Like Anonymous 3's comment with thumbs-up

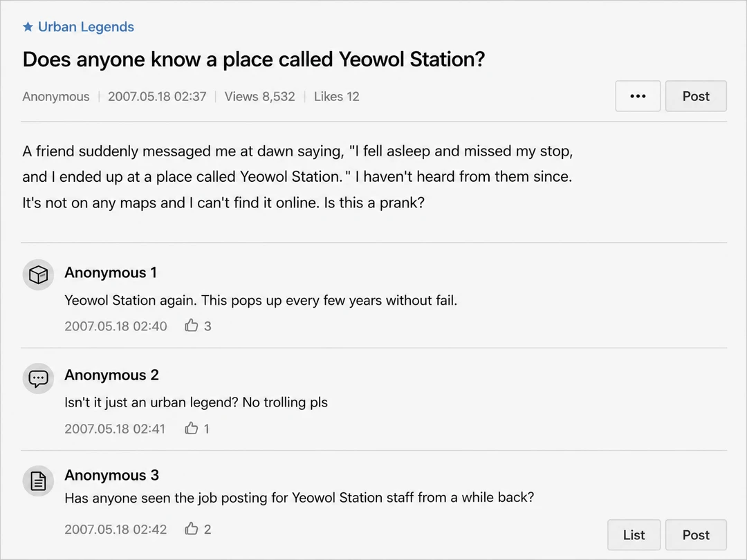click(192, 529)
